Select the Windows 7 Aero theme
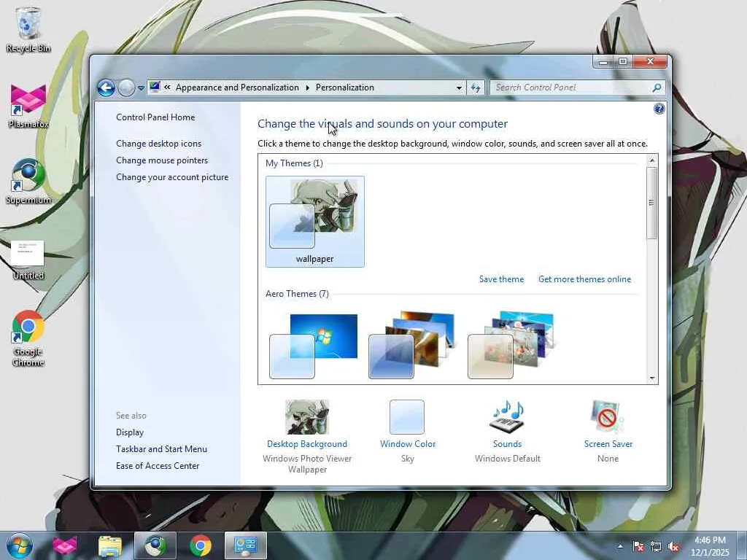The width and height of the screenshot is (747, 560). tap(314, 346)
